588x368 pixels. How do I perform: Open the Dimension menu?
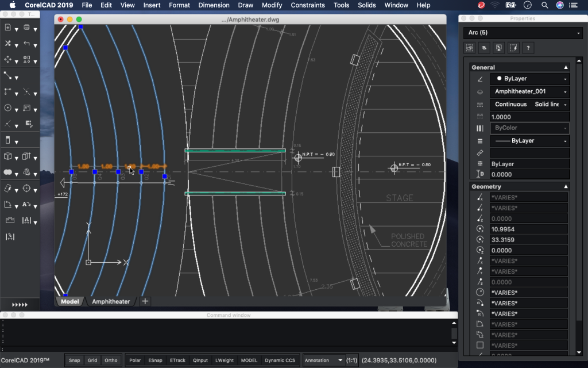click(214, 5)
